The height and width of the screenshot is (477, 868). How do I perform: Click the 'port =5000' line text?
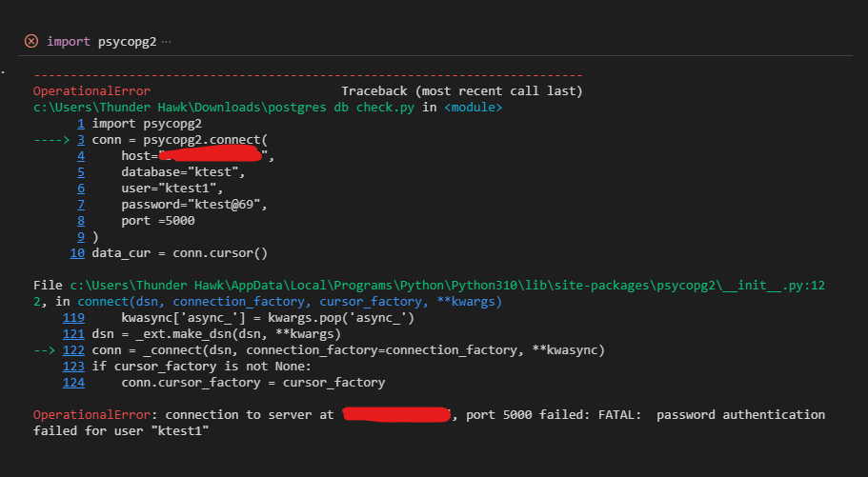coord(158,221)
